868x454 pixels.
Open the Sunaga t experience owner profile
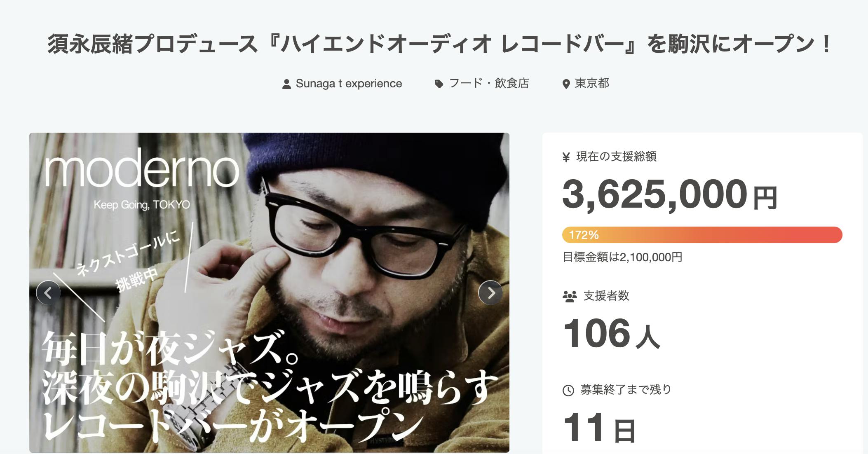349,84
